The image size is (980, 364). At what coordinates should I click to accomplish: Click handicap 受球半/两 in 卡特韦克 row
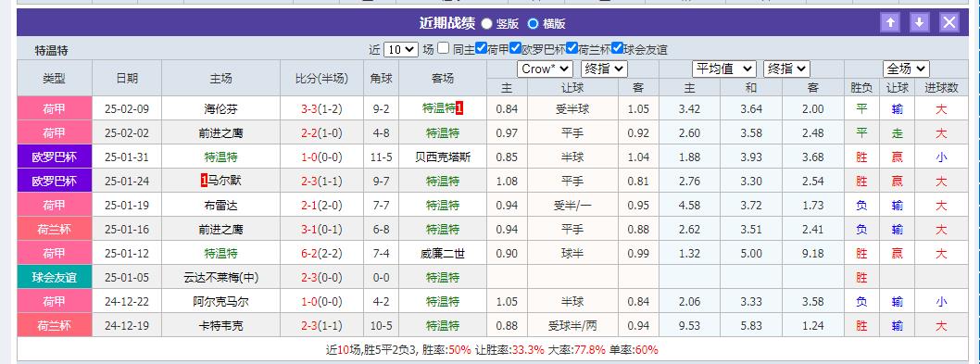click(572, 326)
